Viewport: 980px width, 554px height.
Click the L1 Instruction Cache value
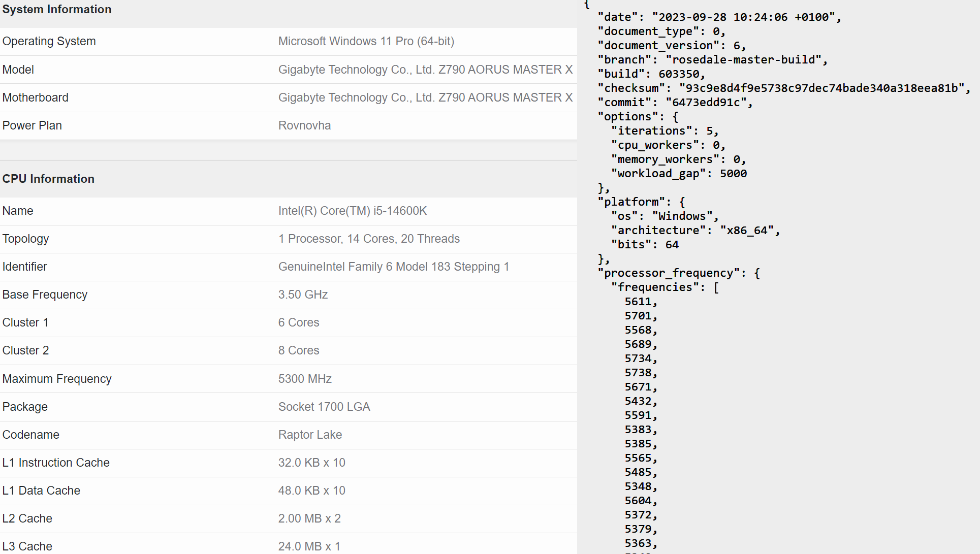point(311,463)
